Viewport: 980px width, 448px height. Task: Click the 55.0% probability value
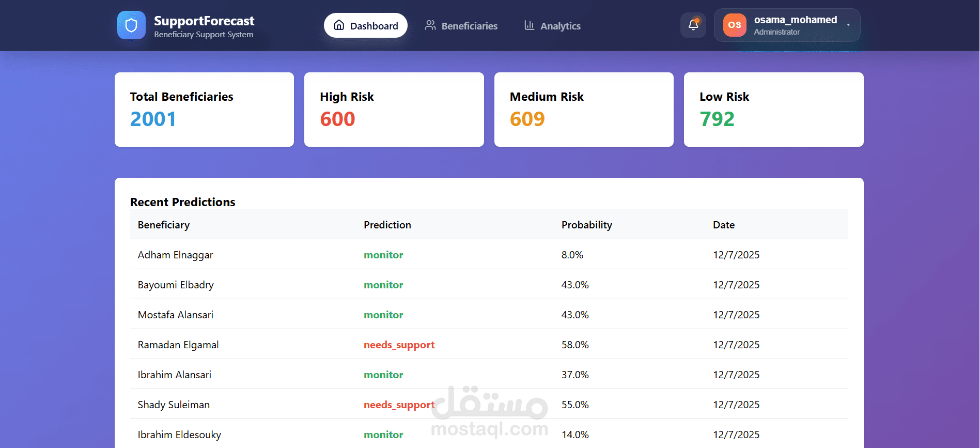(x=575, y=405)
